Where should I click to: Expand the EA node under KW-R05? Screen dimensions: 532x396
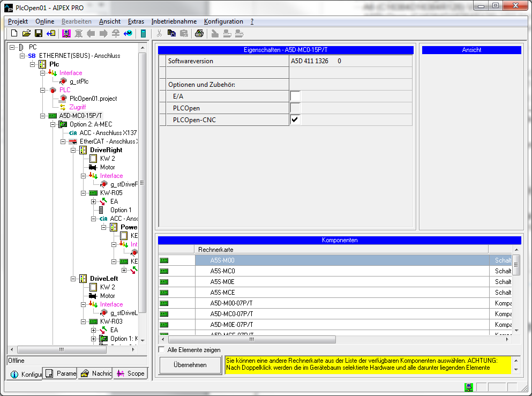click(93, 201)
